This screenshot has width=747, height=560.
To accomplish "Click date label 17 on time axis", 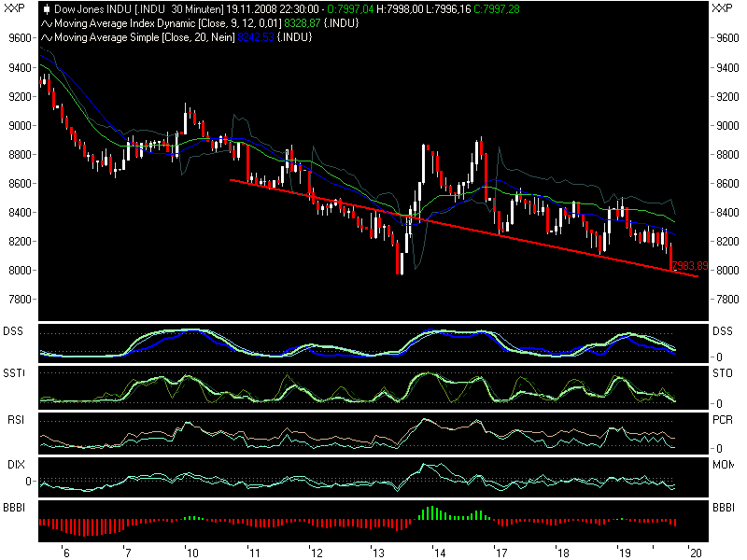I will pos(501,553).
